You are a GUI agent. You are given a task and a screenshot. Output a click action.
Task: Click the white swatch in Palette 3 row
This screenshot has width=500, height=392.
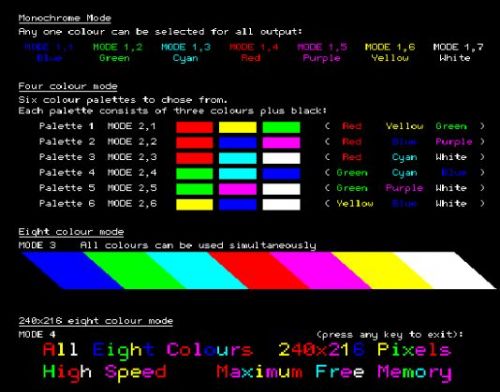pos(281,158)
